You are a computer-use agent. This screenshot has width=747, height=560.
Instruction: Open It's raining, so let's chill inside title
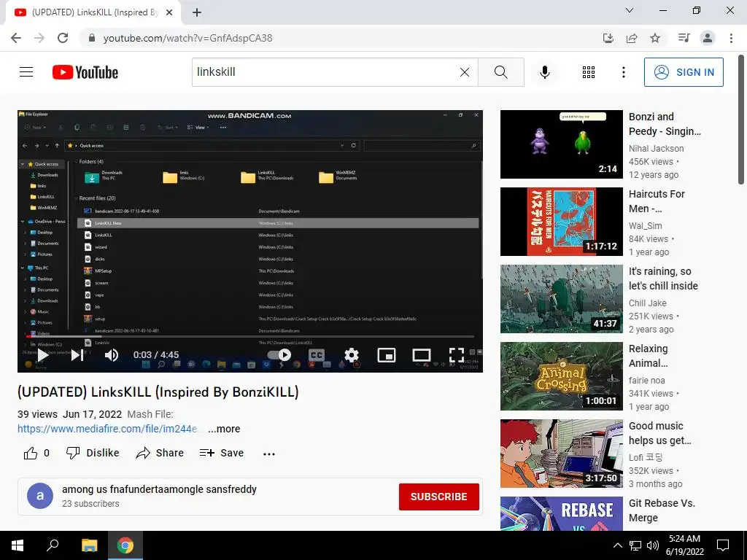663,279
